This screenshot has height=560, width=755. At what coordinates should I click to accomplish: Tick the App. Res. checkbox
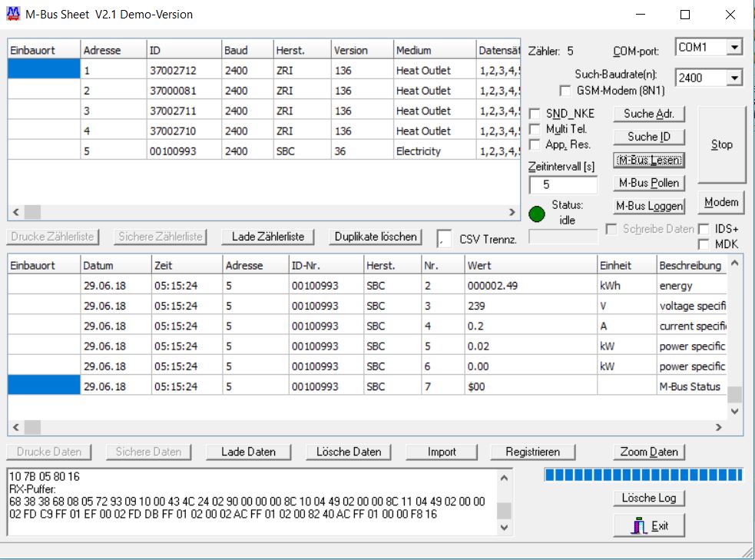(x=534, y=144)
